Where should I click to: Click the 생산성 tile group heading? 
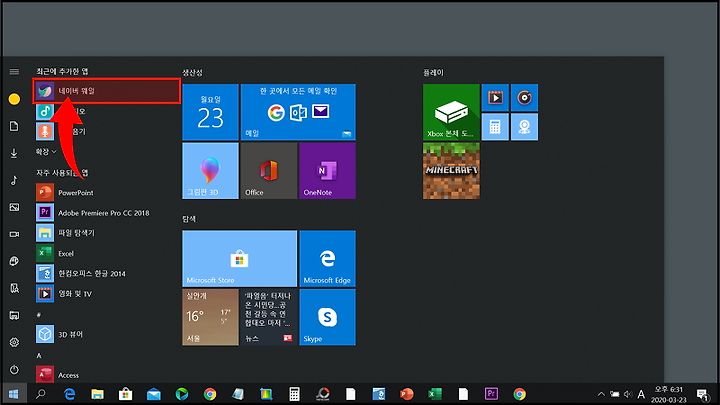(x=192, y=73)
